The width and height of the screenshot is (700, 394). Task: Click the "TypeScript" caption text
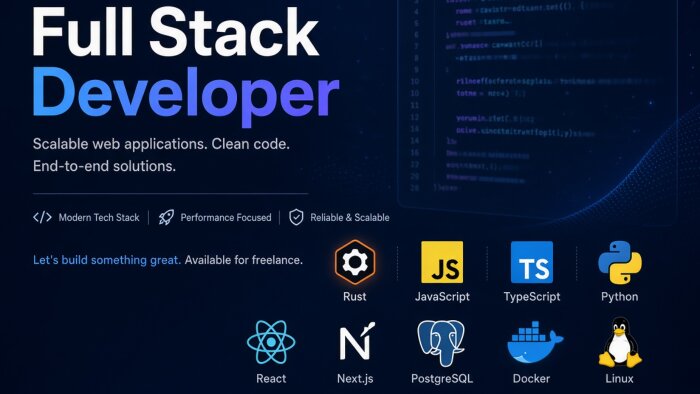(x=532, y=297)
